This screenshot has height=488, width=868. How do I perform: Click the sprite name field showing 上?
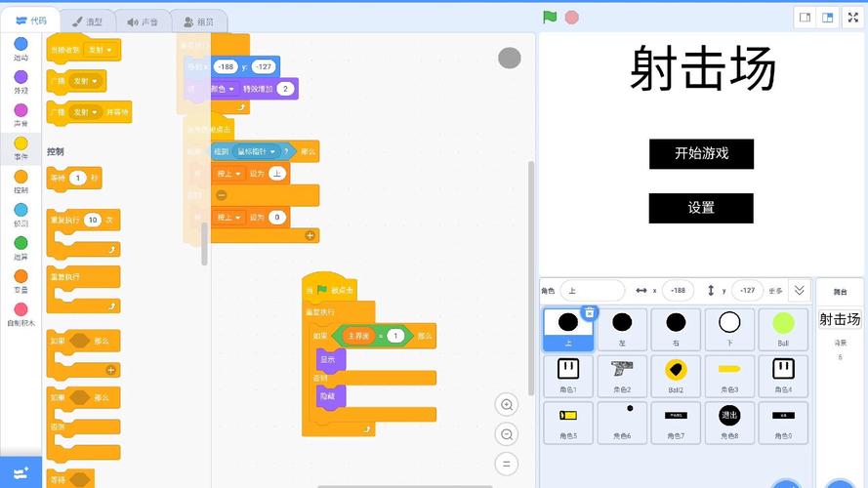coord(592,291)
